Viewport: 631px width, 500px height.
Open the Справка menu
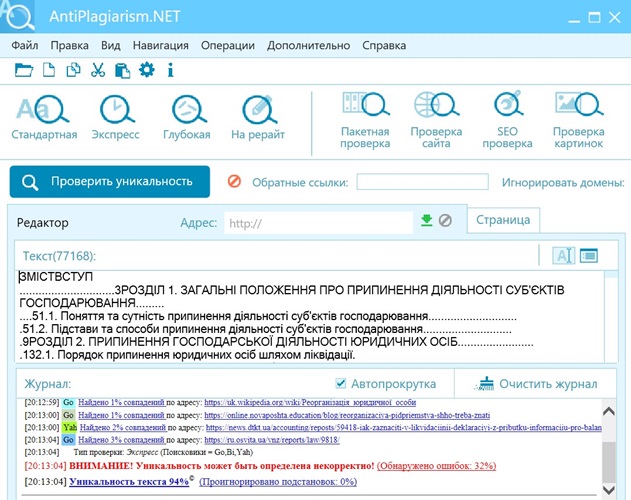pyautogui.click(x=384, y=45)
